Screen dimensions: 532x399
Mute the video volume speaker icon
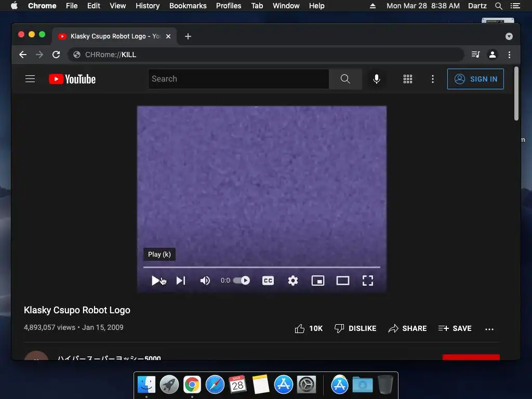click(x=205, y=281)
